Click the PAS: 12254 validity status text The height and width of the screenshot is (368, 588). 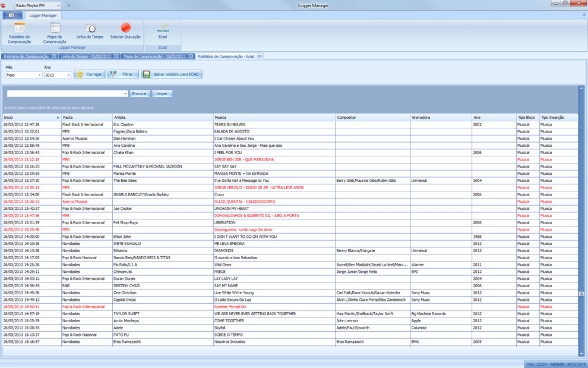(x=555, y=364)
